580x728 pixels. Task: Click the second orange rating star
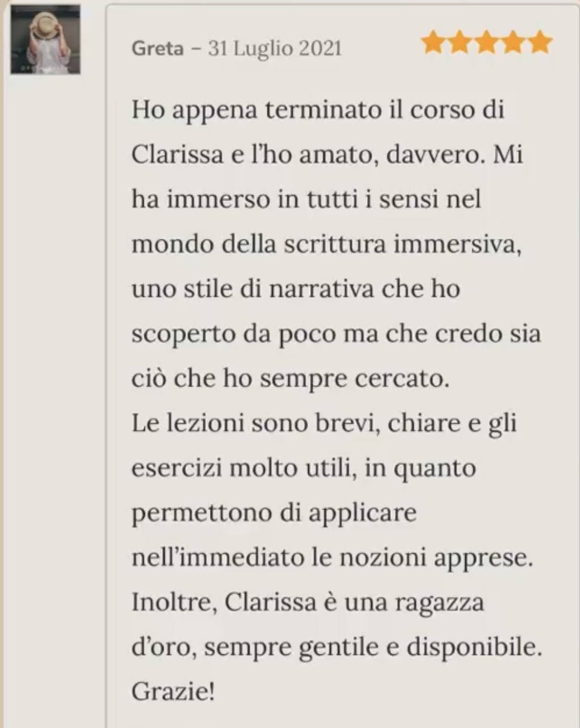tap(460, 43)
